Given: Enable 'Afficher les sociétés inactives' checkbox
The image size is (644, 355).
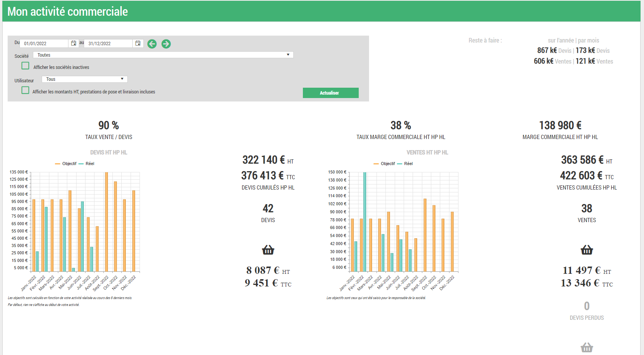Looking at the screenshot, I should (x=25, y=66).
